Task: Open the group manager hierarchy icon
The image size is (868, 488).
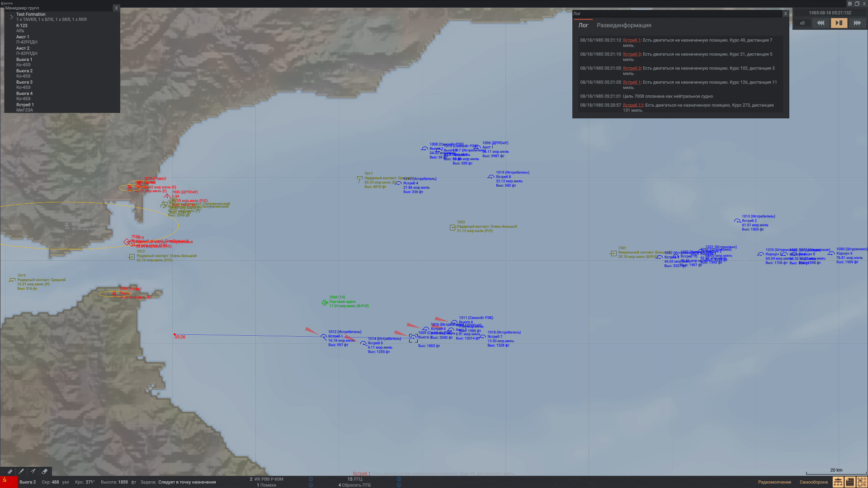Action: coord(838,482)
